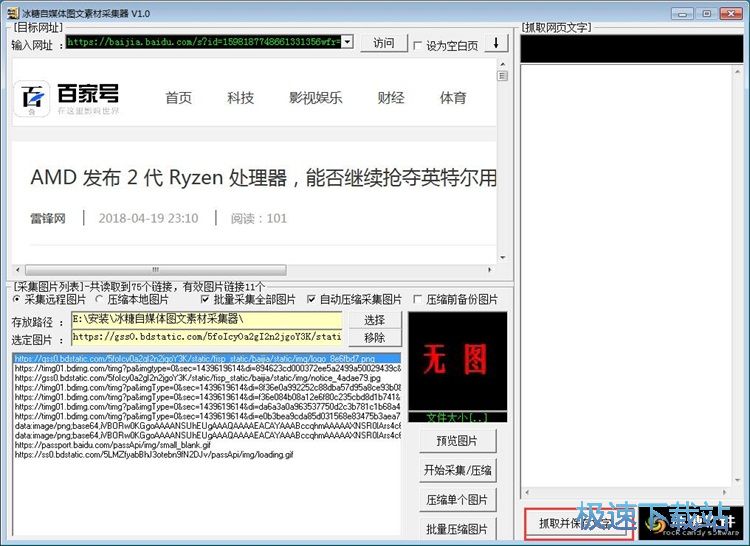Click the web view horizontal scroll-right arrow
Viewport: 750px width, 546px height.
pyautogui.click(x=489, y=270)
